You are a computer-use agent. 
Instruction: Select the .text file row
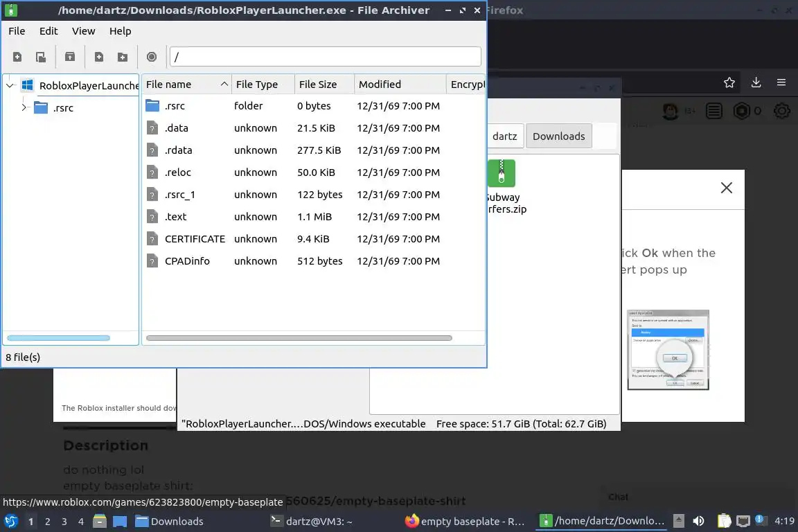tap(313, 217)
